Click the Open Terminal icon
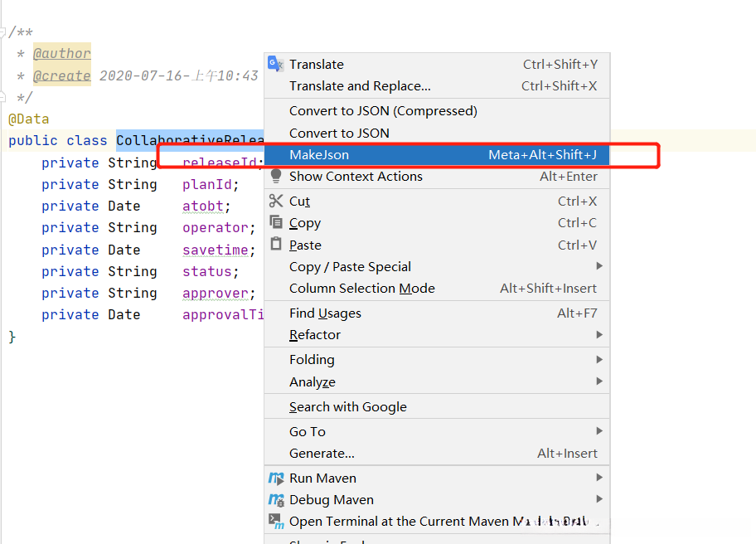Viewport: 756px width, 544px height. (276, 521)
